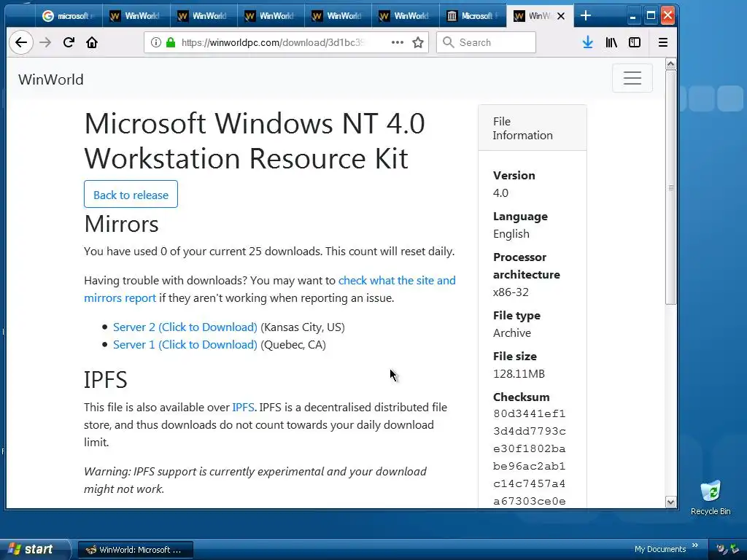Screen dimensions: 747x560
Task: Reload the current page
Action: pos(69,42)
